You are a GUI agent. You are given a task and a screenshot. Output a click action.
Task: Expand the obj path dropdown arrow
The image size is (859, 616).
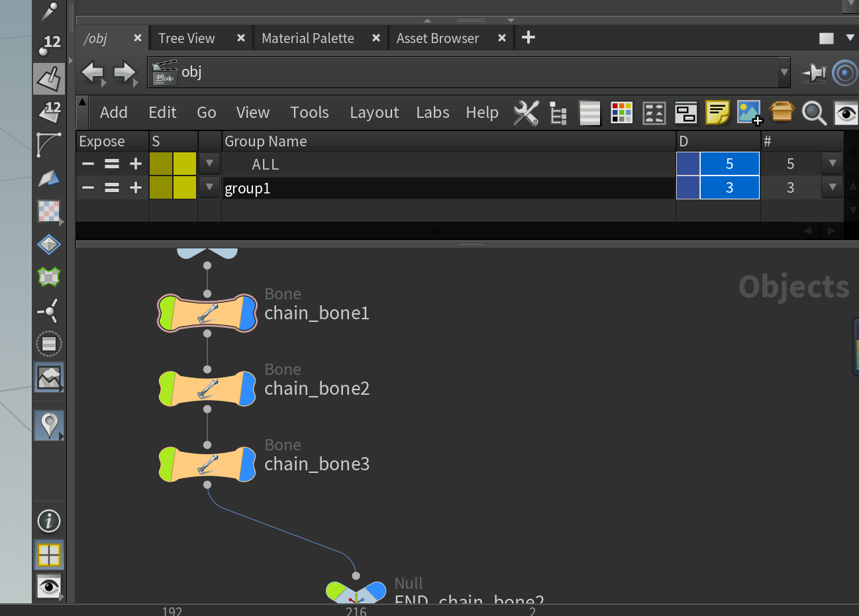coord(784,72)
